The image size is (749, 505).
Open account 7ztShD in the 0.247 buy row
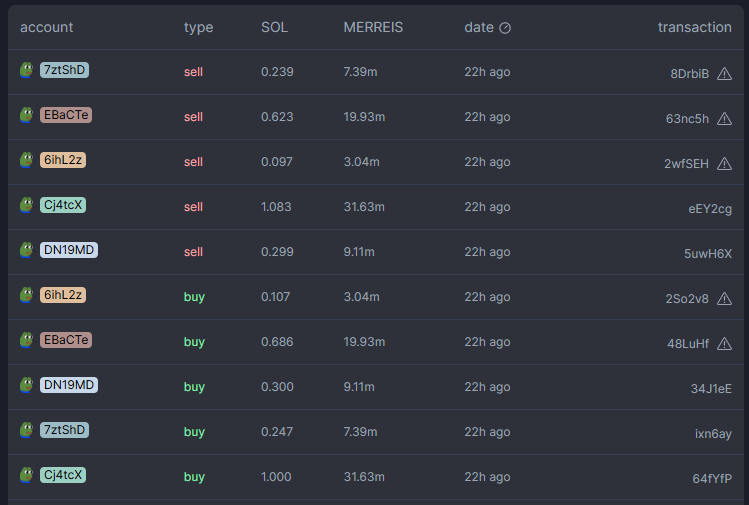[64, 430]
